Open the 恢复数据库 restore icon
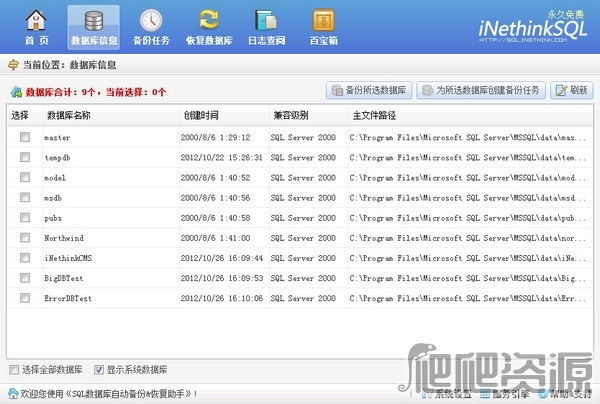 click(209, 20)
